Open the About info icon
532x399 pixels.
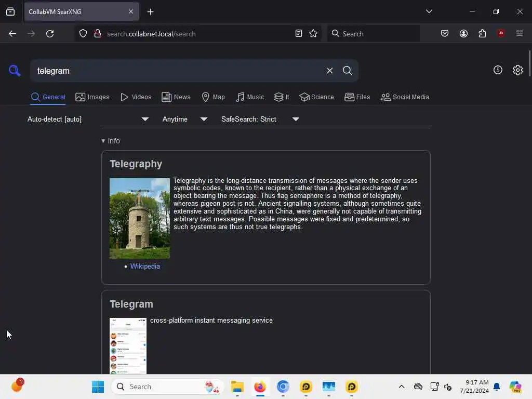[498, 70]
